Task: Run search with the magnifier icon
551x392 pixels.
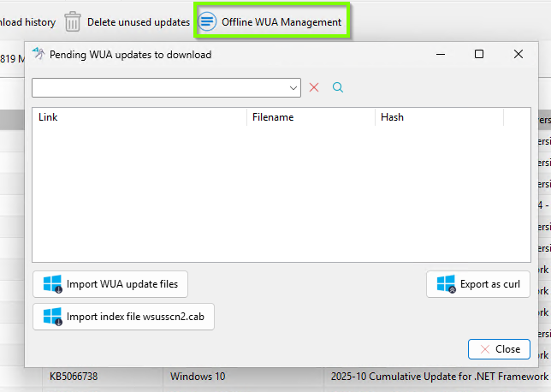Action: tap(338, 87)
